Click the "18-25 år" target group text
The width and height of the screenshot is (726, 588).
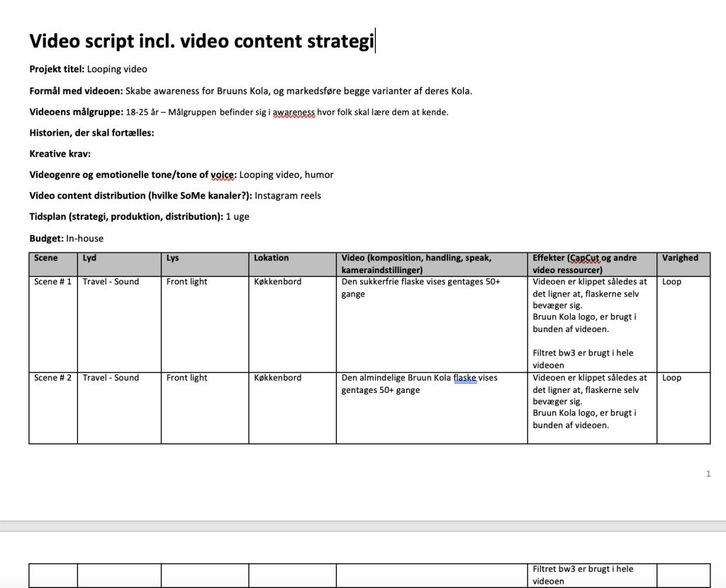pyautogui.click(x=142, y=112)
